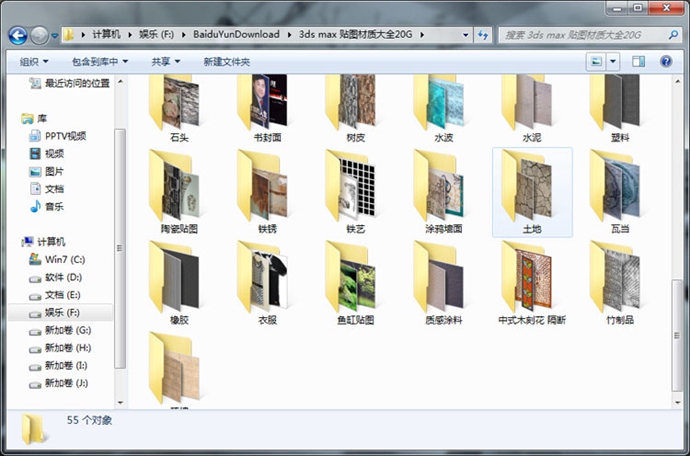This screenshot has height=456, width=690.
Task: Open the 共享 menu
Action: coord(165,62)
